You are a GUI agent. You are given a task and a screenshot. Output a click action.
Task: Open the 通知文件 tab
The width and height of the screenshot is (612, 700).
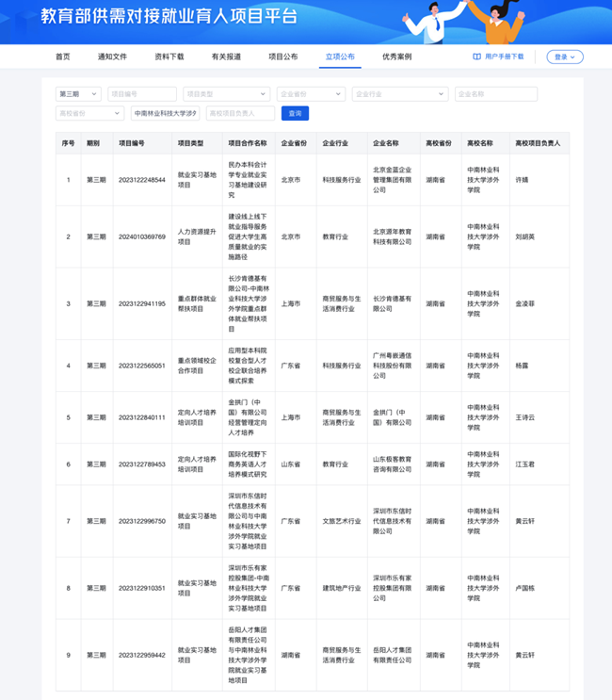112,57
